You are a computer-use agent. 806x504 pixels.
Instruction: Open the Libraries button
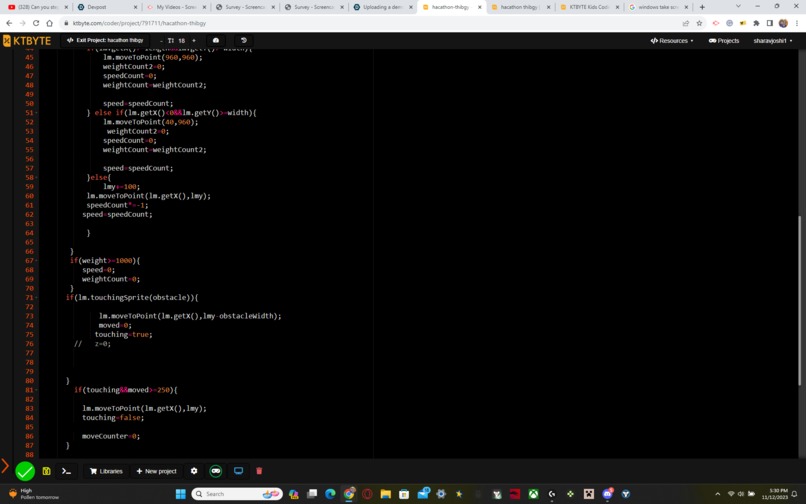(x=106, y=471)
